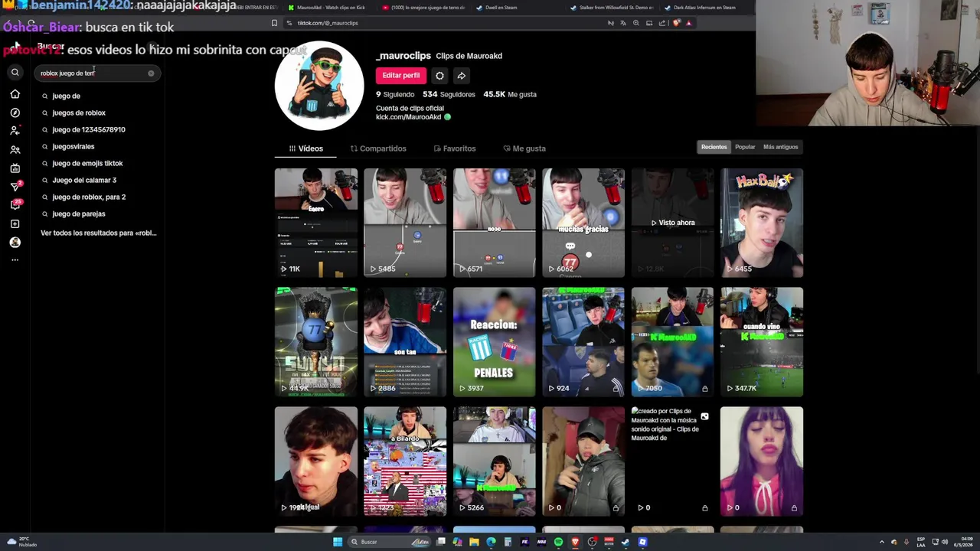Select suggestion 'juegosvirales'
The height and width of the screenshot is (551, 980).
tap(73, 146)
